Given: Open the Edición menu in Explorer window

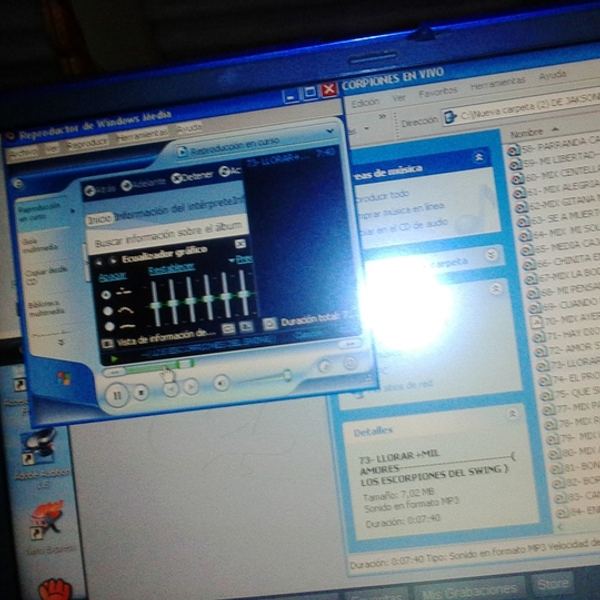Looking at the screenshot, I should pyautogui.click(x=365, y=103).
